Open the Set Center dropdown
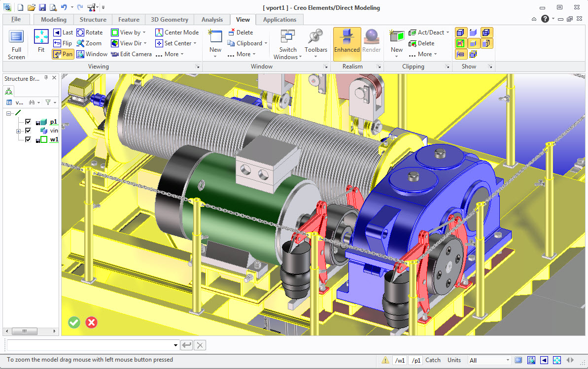 (176, 43)
